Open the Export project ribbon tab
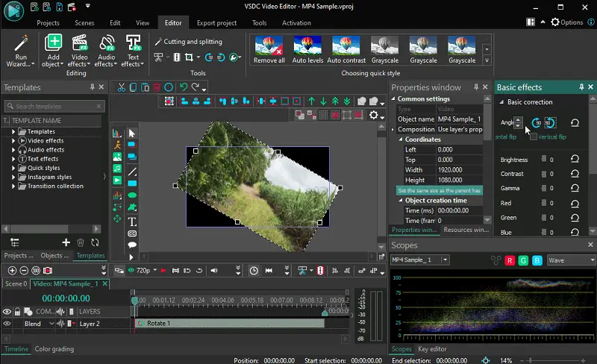The image size is (597, 364). click(216, 23)
